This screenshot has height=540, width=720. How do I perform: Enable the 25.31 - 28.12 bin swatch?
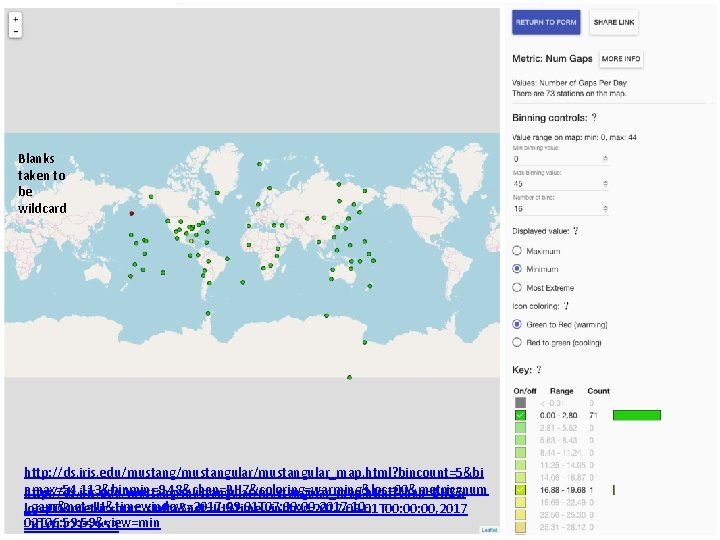click(x=520, y=527)
